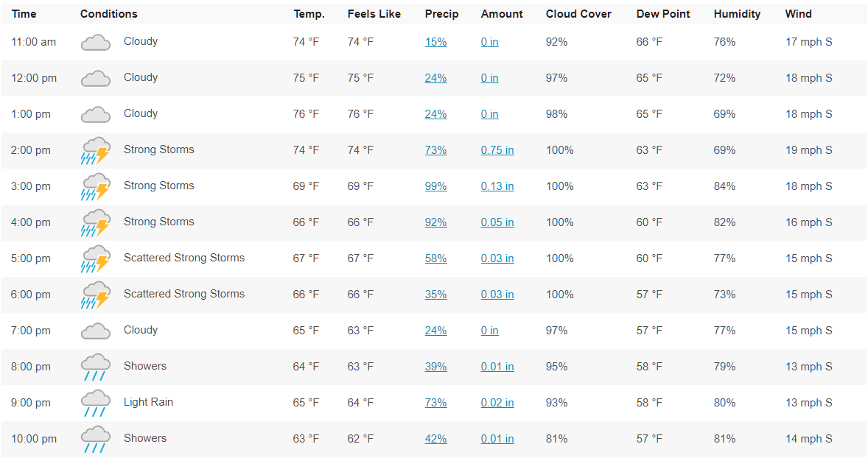Click the Cloud Cover column header

pos(578,14)
